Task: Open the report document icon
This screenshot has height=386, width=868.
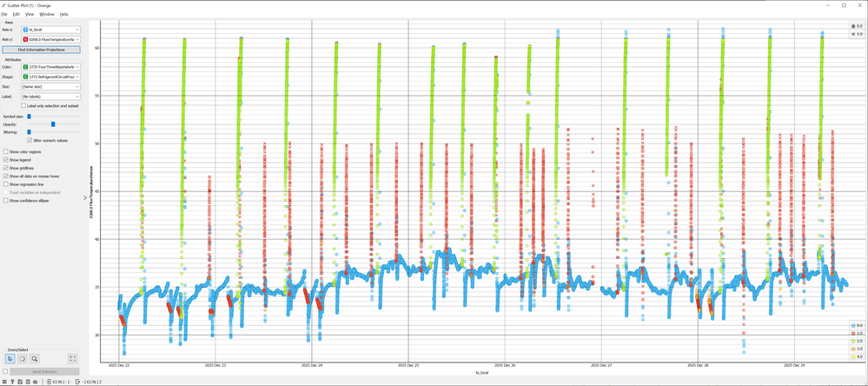Action: pyautogui.click(x=29, y=381)
